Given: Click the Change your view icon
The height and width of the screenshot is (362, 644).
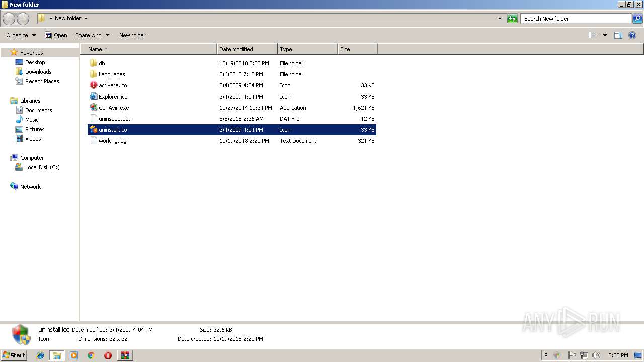Looking at the screenshot, I should [x=593, y=35].
